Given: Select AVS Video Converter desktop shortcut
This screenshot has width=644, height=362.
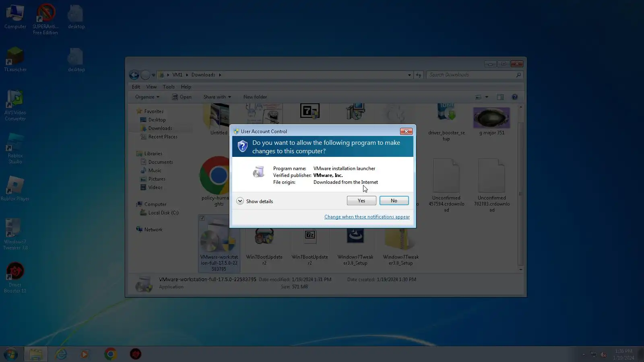Looking at the screenshot, I should point(15,105).
